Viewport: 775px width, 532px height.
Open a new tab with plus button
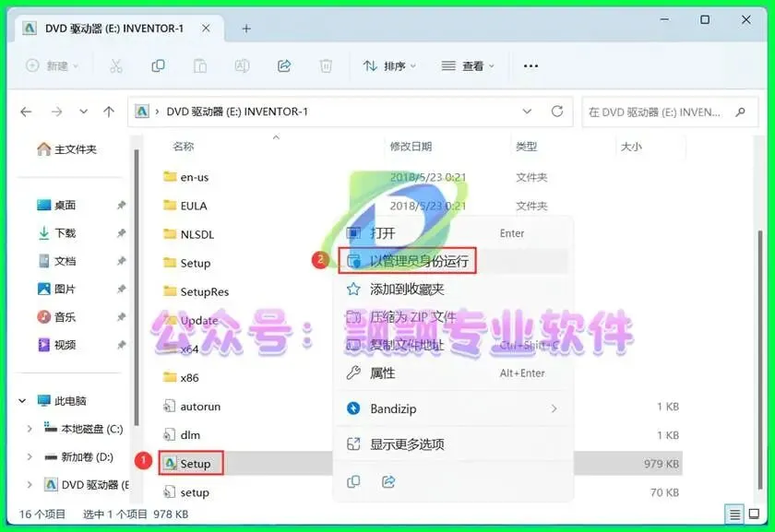click(246, 30)
